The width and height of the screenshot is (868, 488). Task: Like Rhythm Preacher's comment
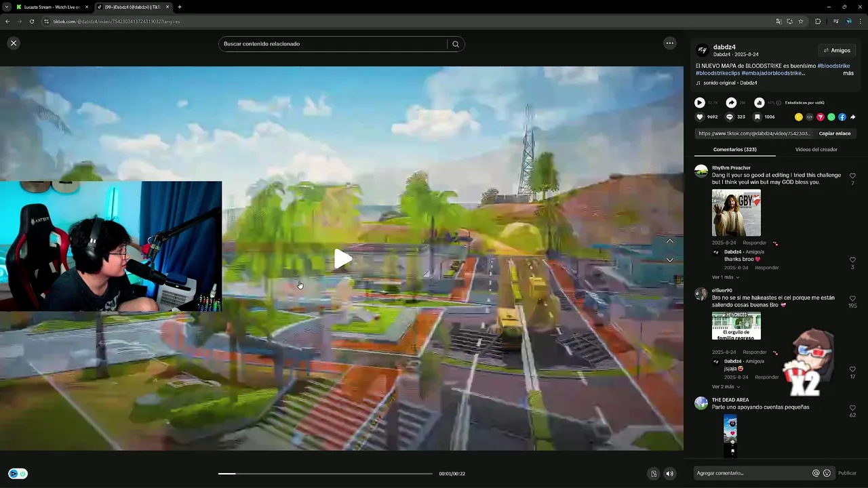click(852, 176)
